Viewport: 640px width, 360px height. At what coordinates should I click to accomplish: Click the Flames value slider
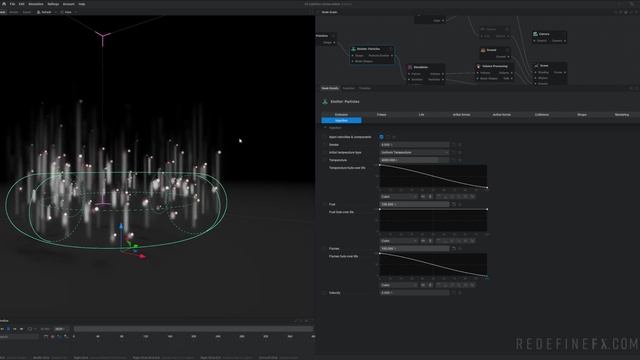coord(415,249)
